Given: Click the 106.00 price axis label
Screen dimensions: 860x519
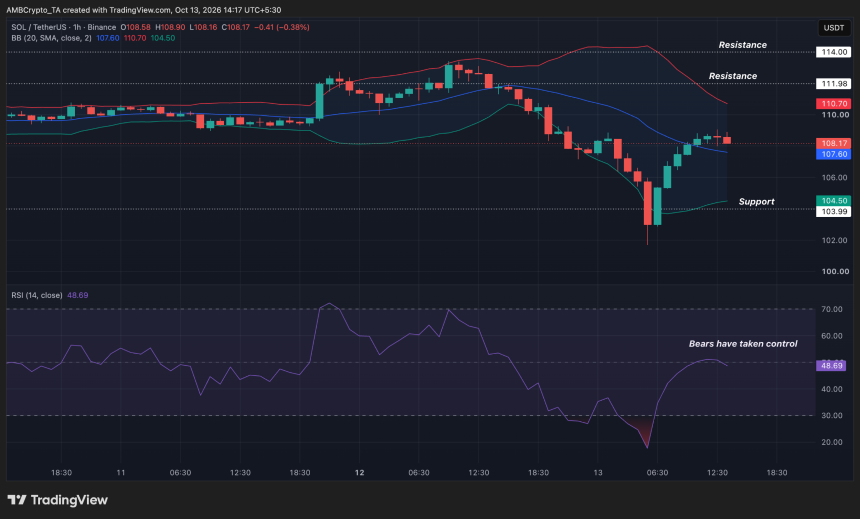Looking at the screenshot, I should point(834,177).
